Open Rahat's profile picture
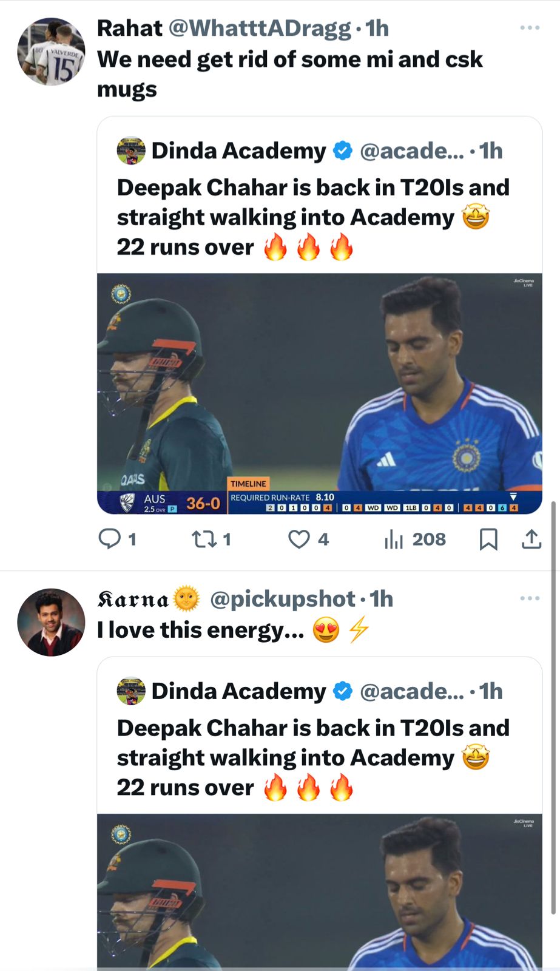The width and height of the screenshot is (560, 971). pyautogui.click(x=51, y=52)
